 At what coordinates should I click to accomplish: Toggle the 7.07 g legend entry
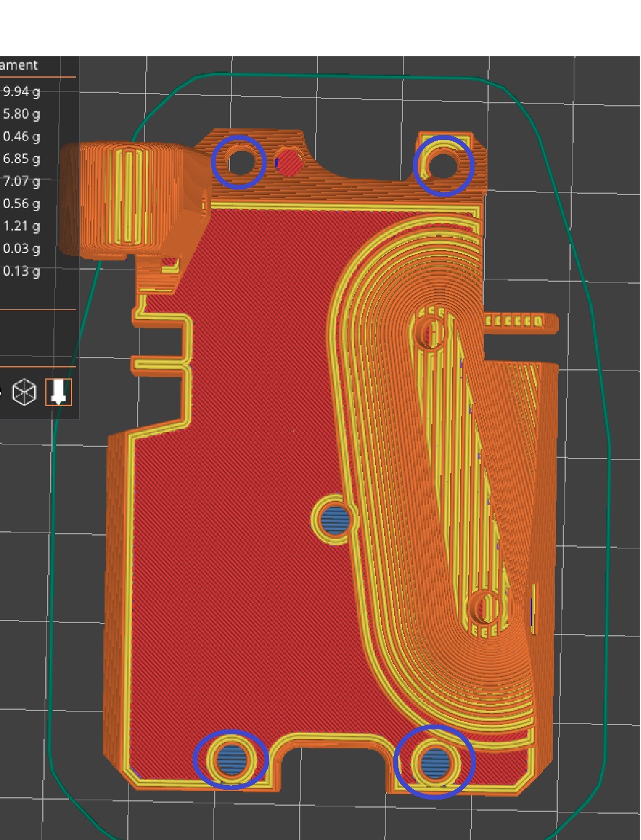[21, 180]
